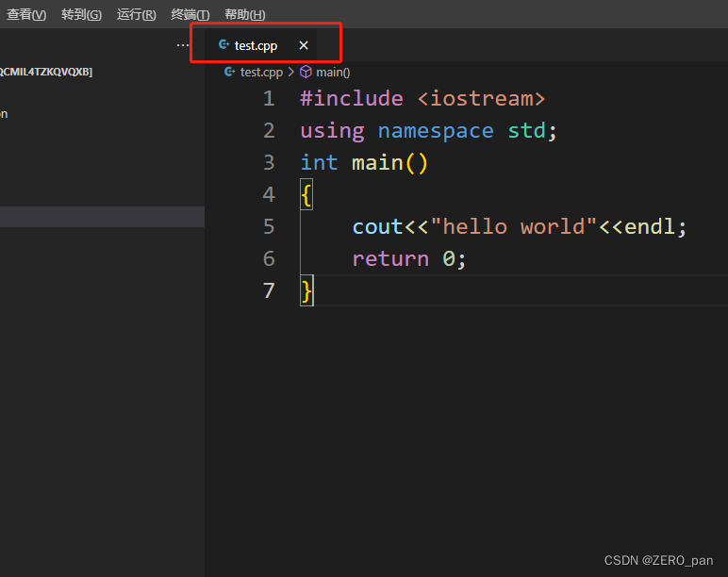Click the "hello world" string literal

514,226
